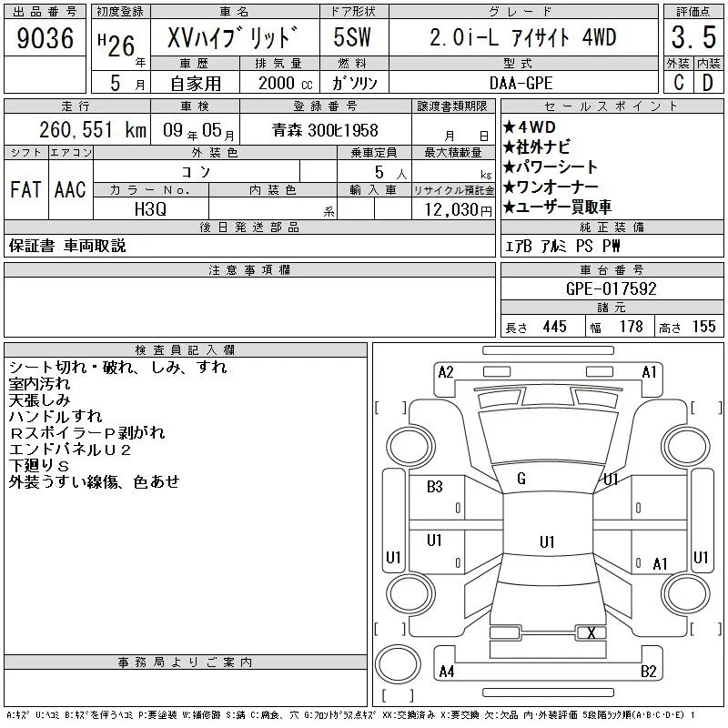Click the color number H3Q field
Viewport: 728px width, 728px height.
point(150,209)
